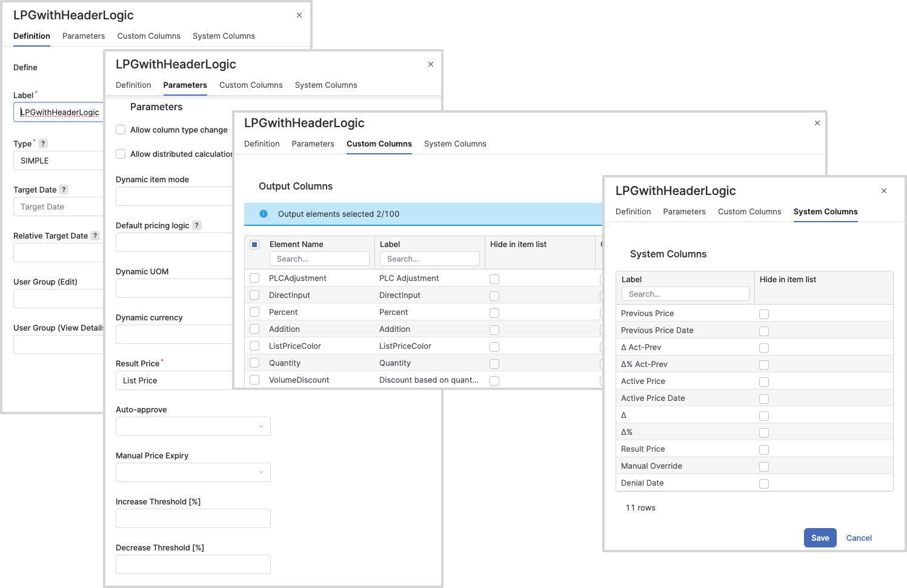907x588 pixels.
Task: Click the Cancel link
Action: click(859, 538)
